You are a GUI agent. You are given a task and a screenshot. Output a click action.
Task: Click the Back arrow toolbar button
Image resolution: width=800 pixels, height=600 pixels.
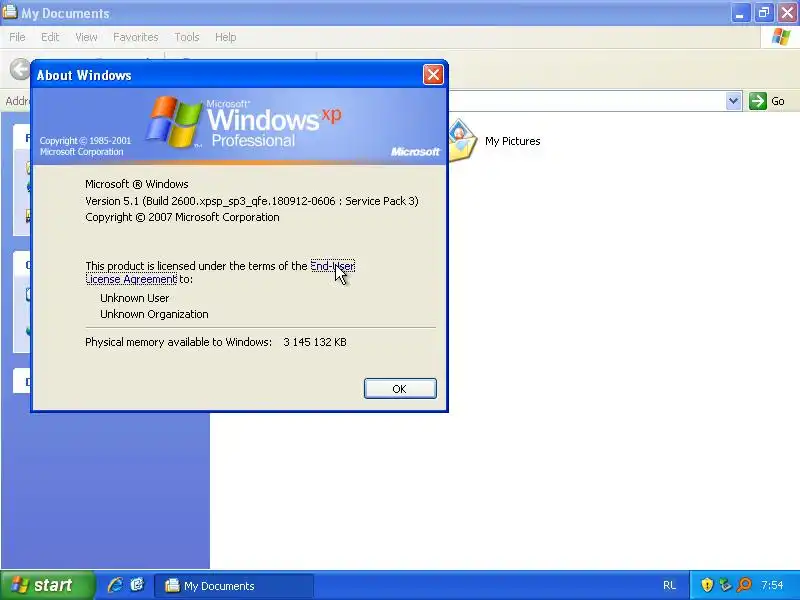20,69
